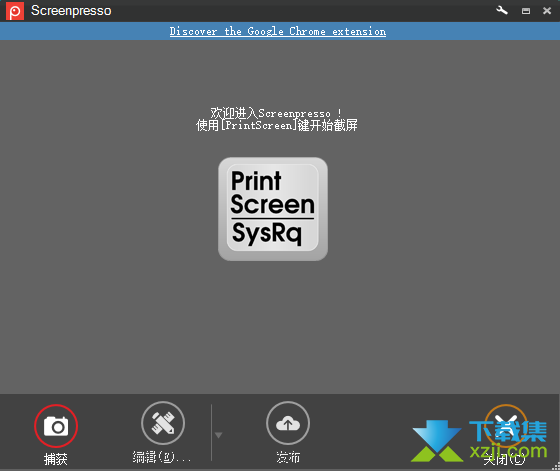Minimize the Screenpresso window
This screenshot has height=471, width=560.
click(526, 11)
